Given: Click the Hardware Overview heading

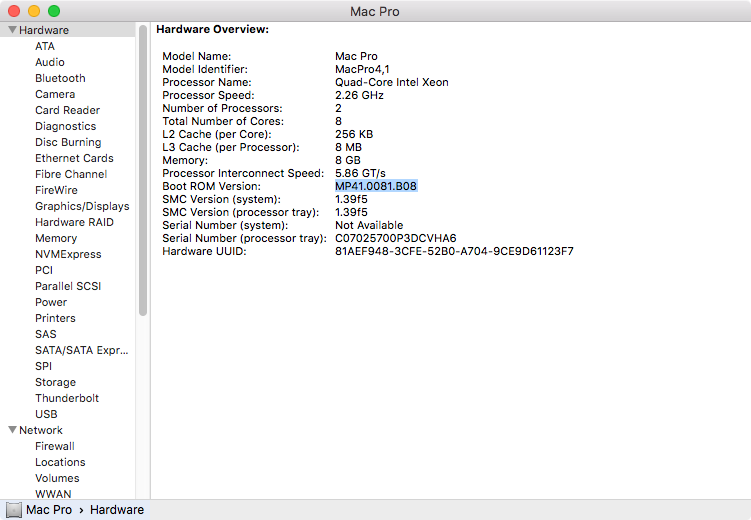Looking at the screenshot, I should pyautogui.click(x=213, y=30).
